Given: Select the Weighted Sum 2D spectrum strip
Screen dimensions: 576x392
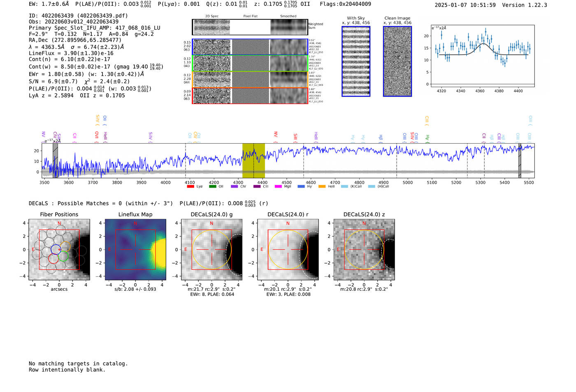Looking at the screenshot, I should pos(250,27).
